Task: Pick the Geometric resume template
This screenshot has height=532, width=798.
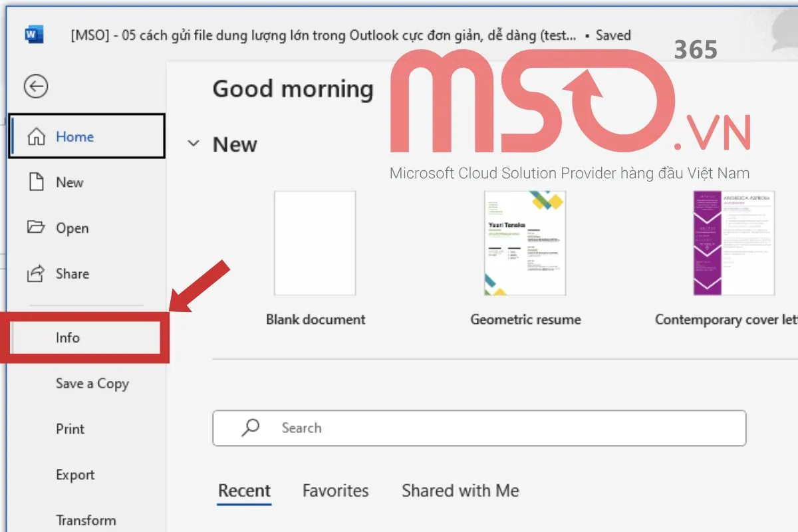Action: [525, 243]
